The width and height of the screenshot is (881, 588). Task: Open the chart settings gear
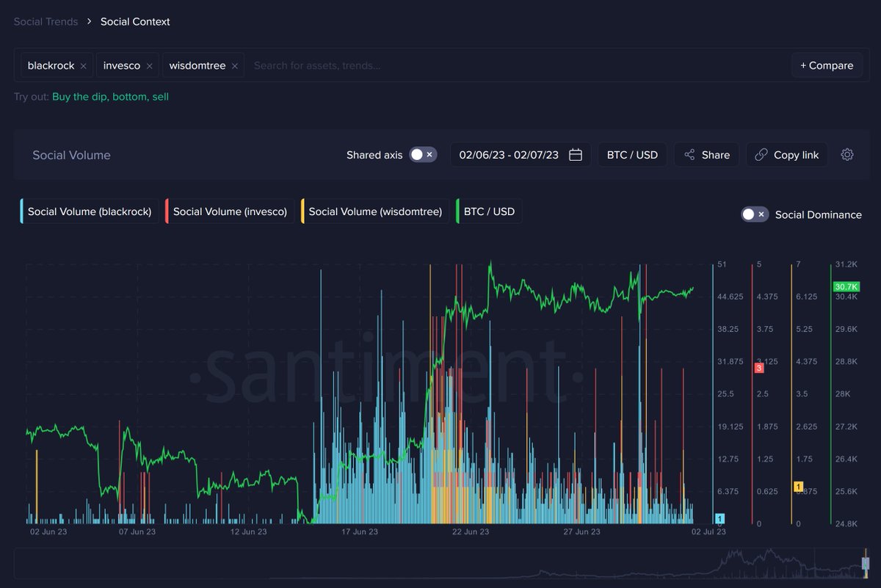point(847,155)
